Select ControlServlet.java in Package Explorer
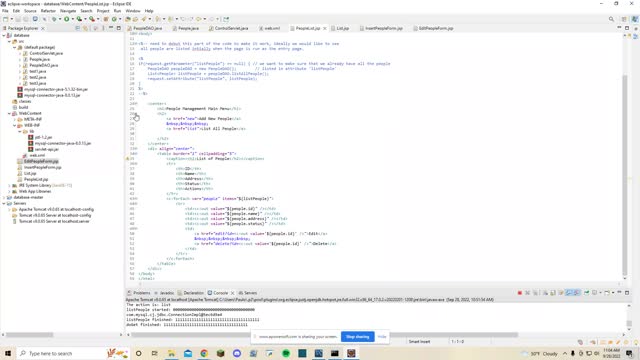 coord(46,53)
